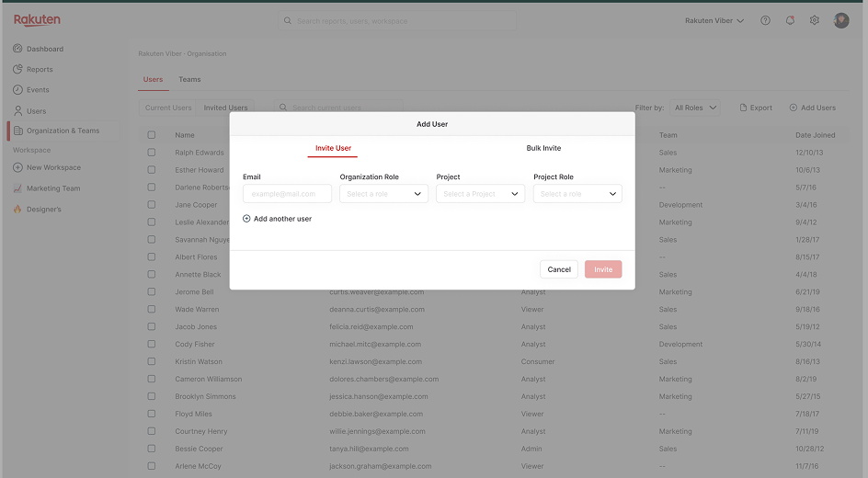Tick the checkbox for Bessie Cooper

click(x=152, y=450)
